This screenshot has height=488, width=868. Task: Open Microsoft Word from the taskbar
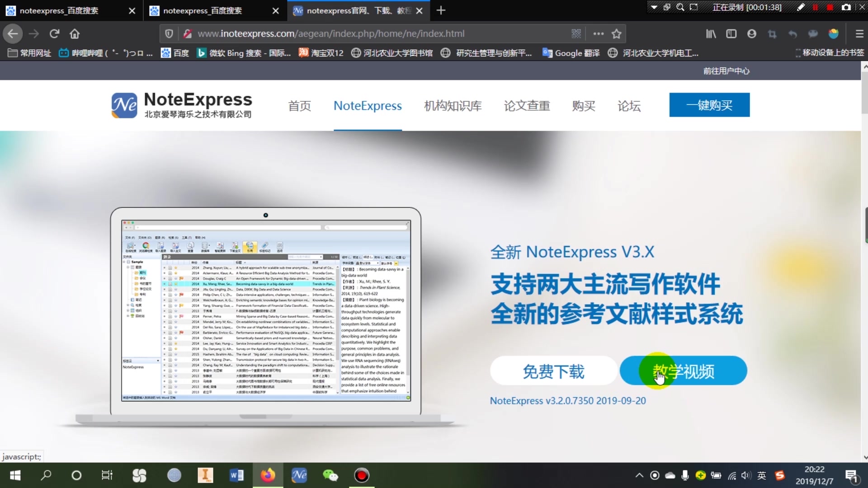tap(236, 475)
